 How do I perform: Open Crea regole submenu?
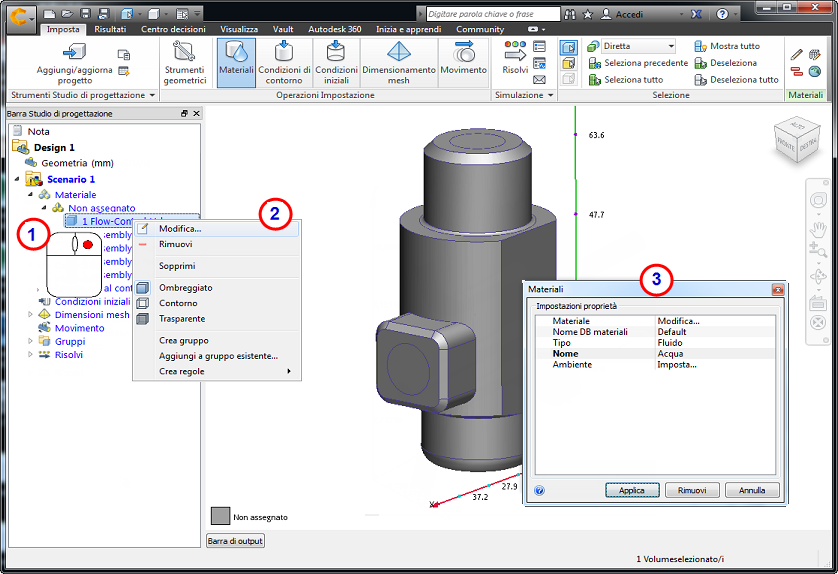pyautogui.click(x=217, y=371)
